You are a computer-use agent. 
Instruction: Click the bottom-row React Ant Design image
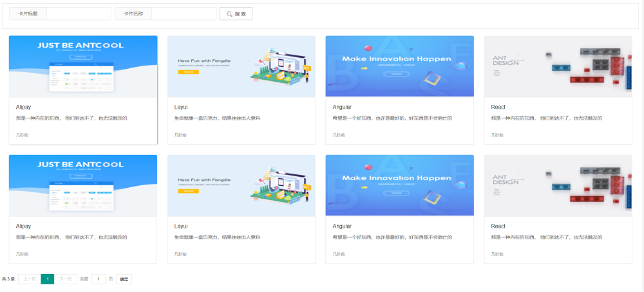click(558, 185)
